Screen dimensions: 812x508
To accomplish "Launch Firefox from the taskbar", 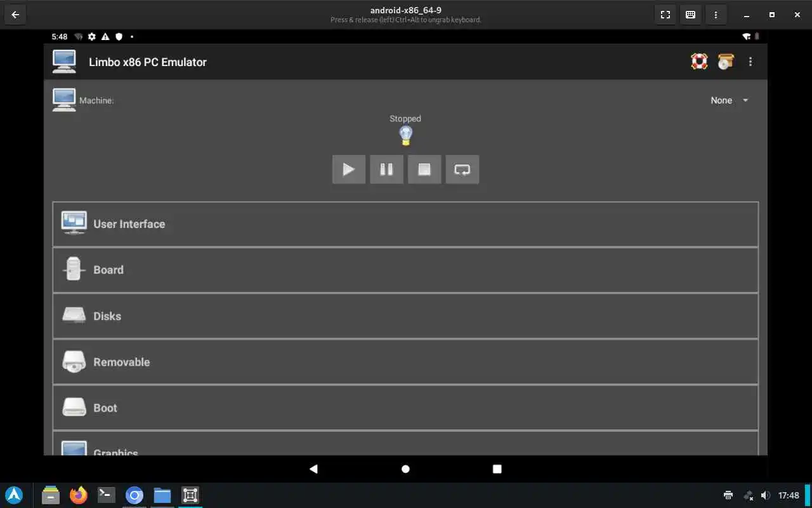I will pos(79,495).
